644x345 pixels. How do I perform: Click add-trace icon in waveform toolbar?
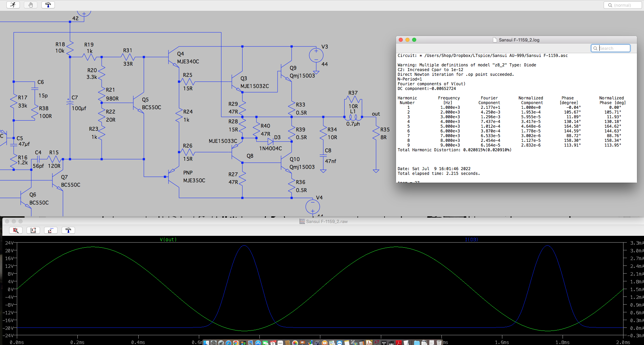pos(50,230)
